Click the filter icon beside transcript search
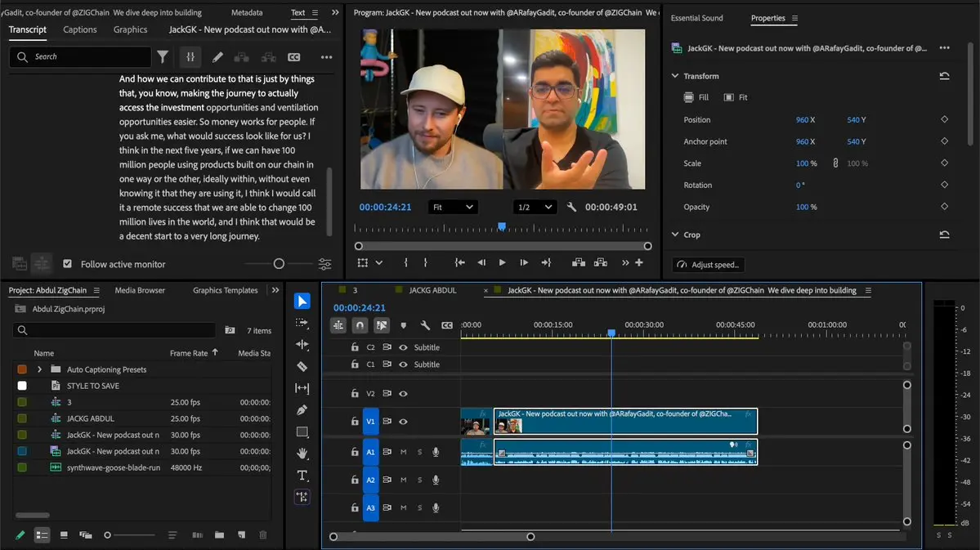980x550 pixels. tap(163, 56)
